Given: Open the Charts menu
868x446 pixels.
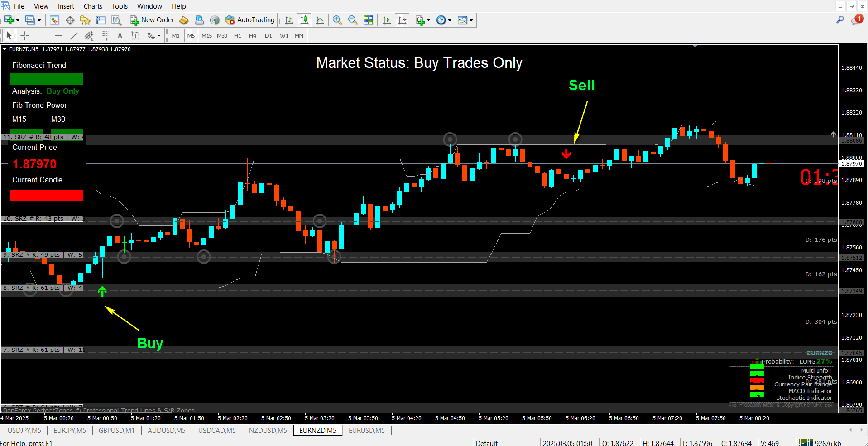Looking at the screenshot, I should point(92,6).
